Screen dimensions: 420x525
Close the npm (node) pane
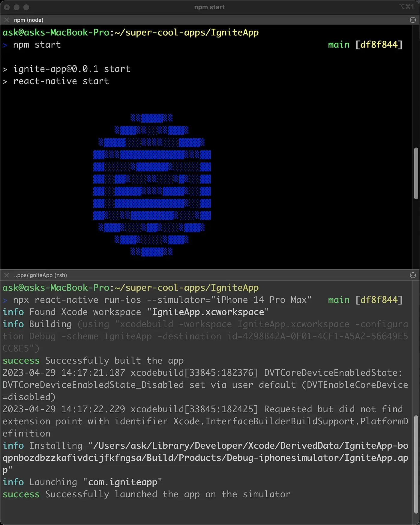pos(7,20)
